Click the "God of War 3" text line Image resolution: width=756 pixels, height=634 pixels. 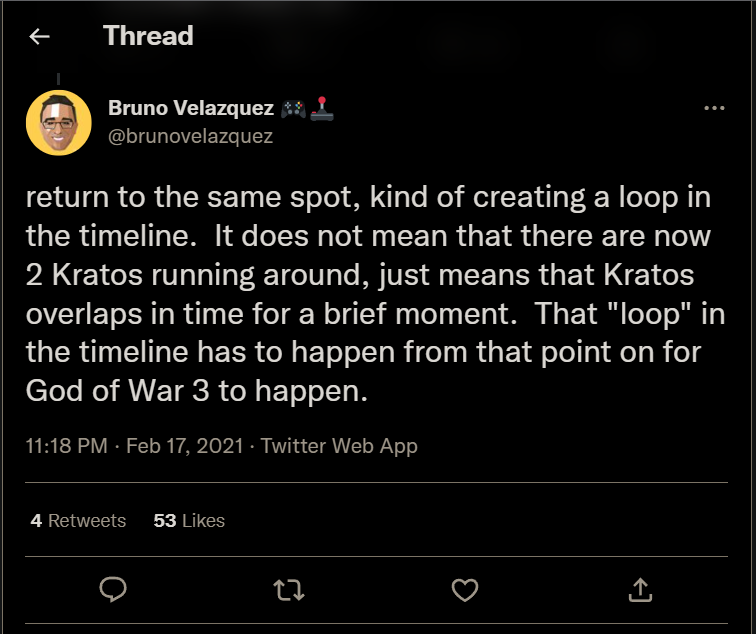198,389
